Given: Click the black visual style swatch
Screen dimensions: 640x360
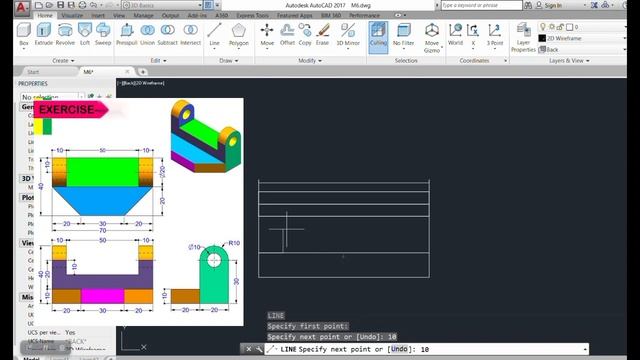Looking at the screenshot, I should (542, 38).
